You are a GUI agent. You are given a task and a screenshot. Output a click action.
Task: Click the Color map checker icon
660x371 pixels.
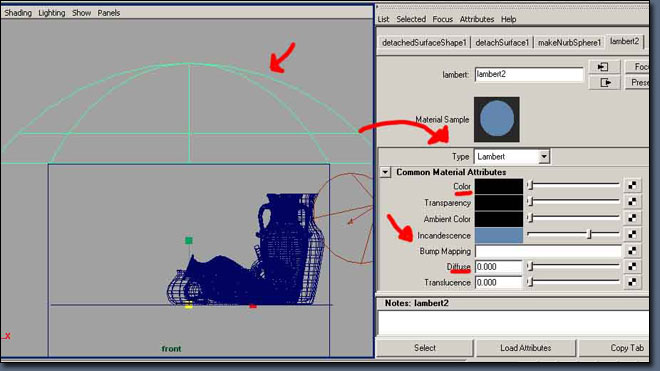[x=632, y=185]
